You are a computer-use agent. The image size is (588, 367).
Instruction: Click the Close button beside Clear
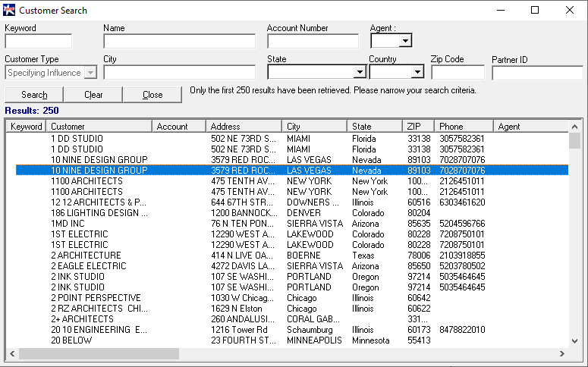point(153,95)
